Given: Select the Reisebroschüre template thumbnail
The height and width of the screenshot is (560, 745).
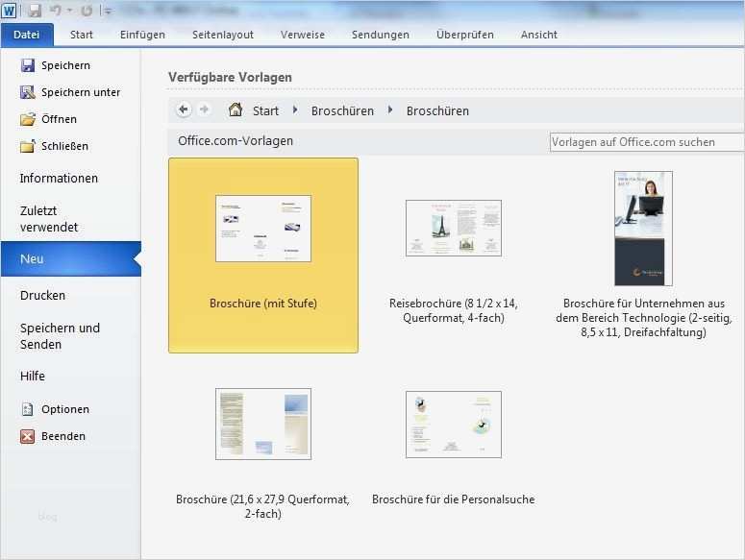Looking at the screenshot, I should click(453, 228).
